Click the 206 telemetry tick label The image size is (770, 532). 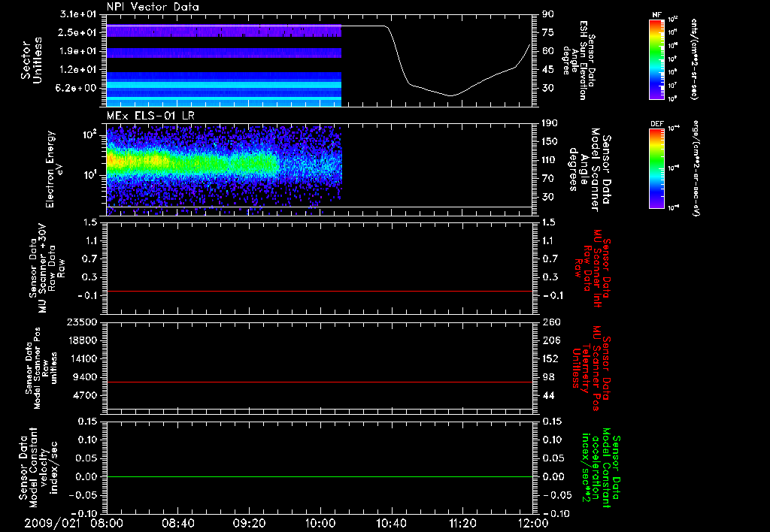tap(550, 340)
